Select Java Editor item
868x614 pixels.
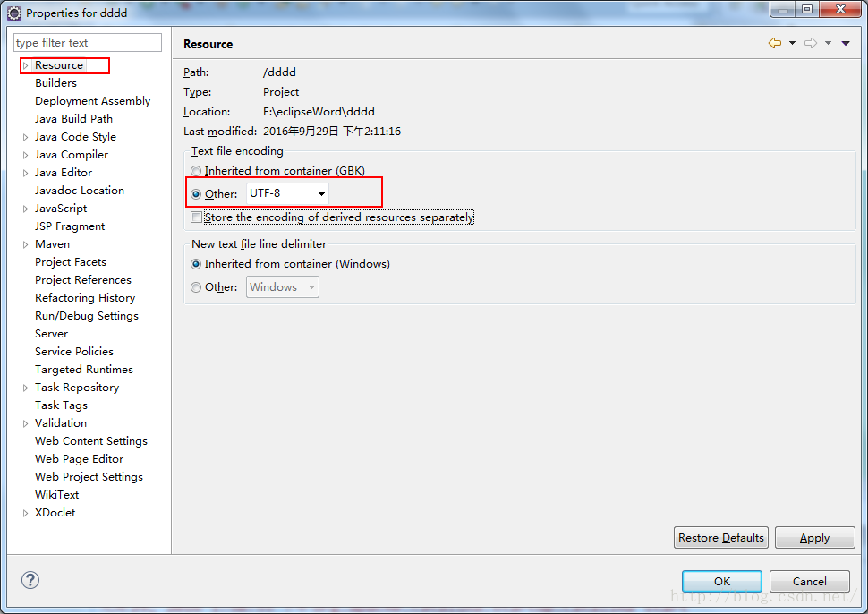(64, 172)
